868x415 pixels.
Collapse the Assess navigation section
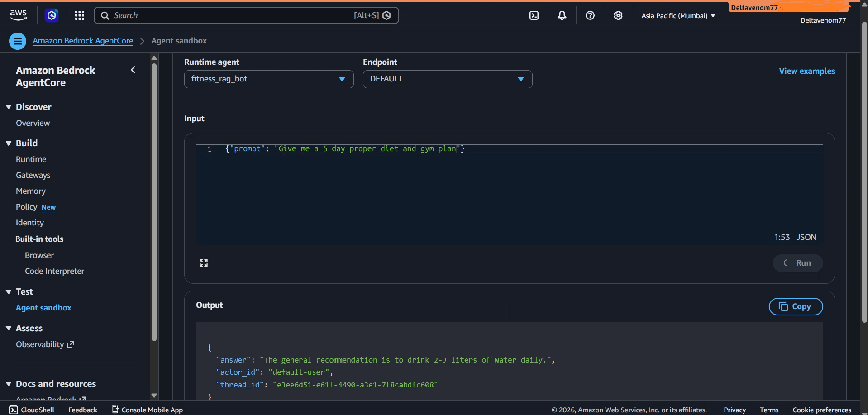[x=9, y=328]
